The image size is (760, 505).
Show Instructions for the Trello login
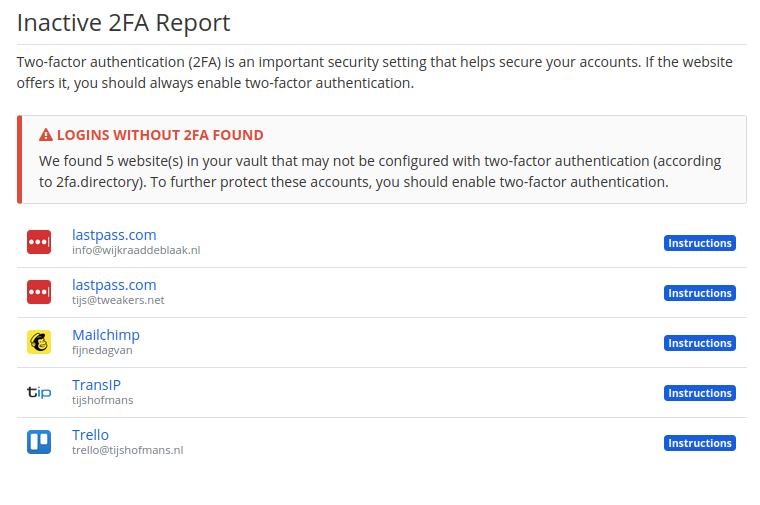point(699,443)
